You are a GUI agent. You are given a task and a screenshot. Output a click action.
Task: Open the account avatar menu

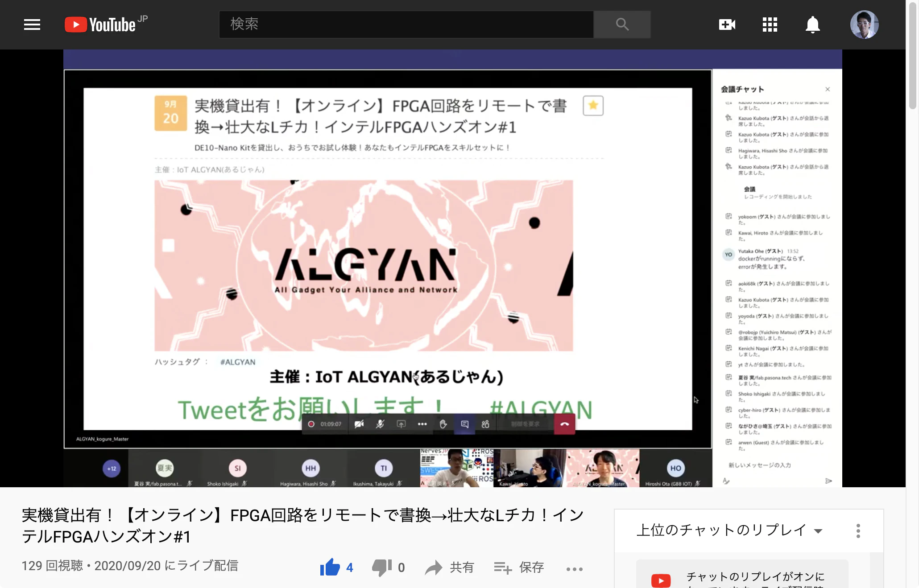pyautogui.click(x=864, y=25)
